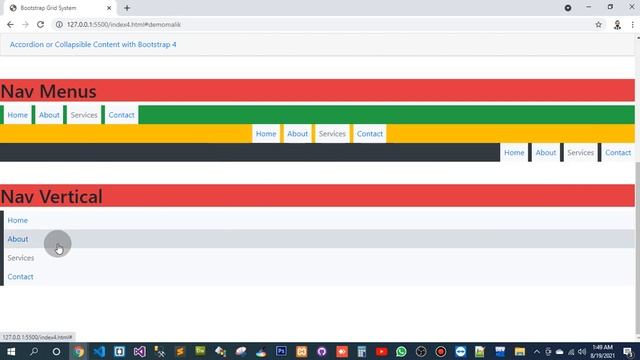Open the Chrome profile avatar
640x360 pixels.
(x=617, y=25)
